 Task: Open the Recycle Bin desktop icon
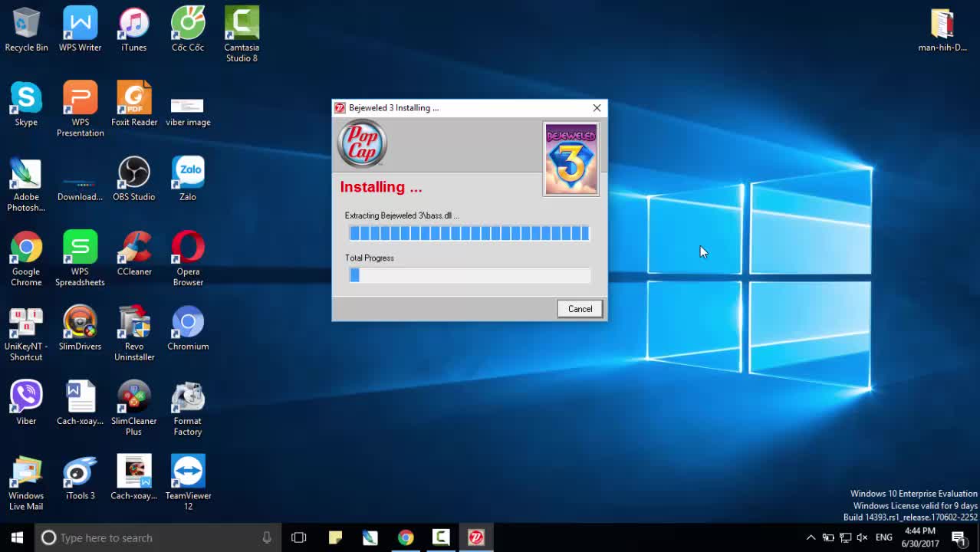[26, 30]
